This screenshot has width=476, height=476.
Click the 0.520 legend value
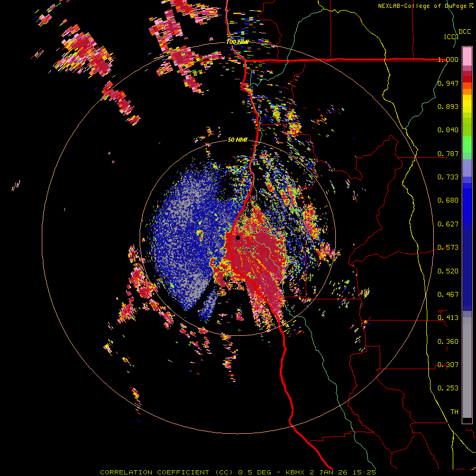448,271
